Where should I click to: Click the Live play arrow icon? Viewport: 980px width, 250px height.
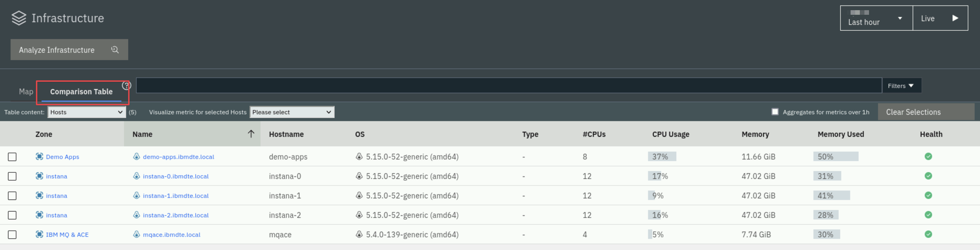955,18
